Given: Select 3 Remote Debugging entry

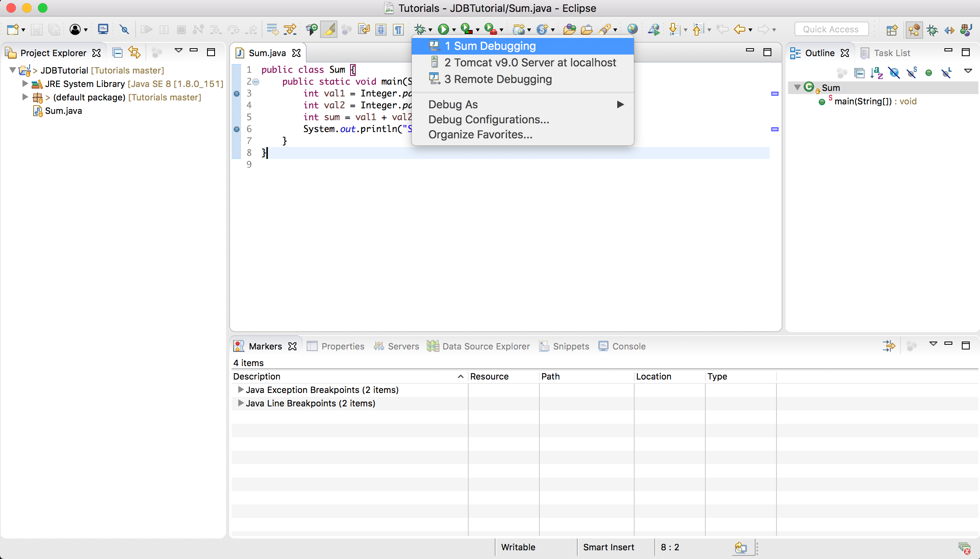Looking at the screenshot, I should 522,79.
